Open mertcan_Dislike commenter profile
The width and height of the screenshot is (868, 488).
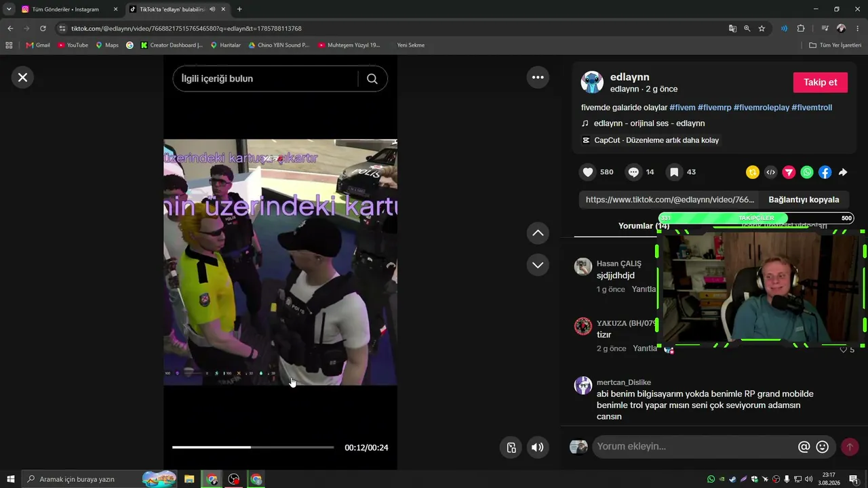583,386
